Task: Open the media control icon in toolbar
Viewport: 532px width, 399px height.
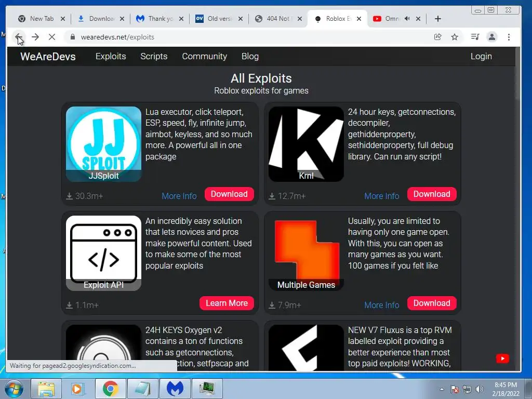Action: click(x=475, y=37)
